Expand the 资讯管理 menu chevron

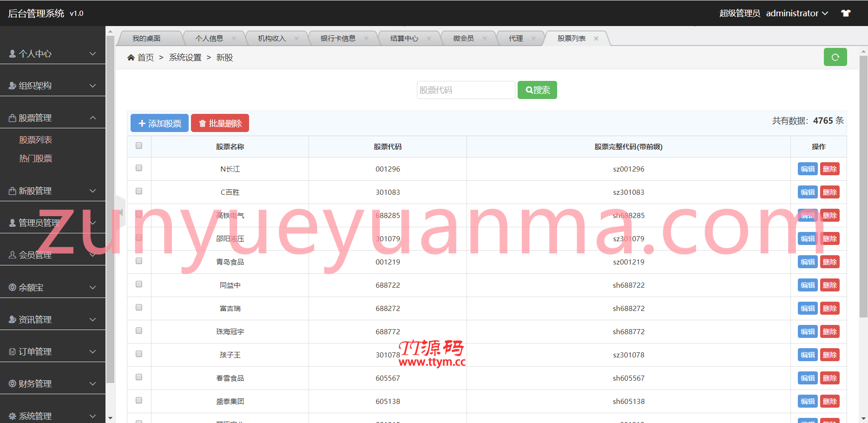[93, 320]
